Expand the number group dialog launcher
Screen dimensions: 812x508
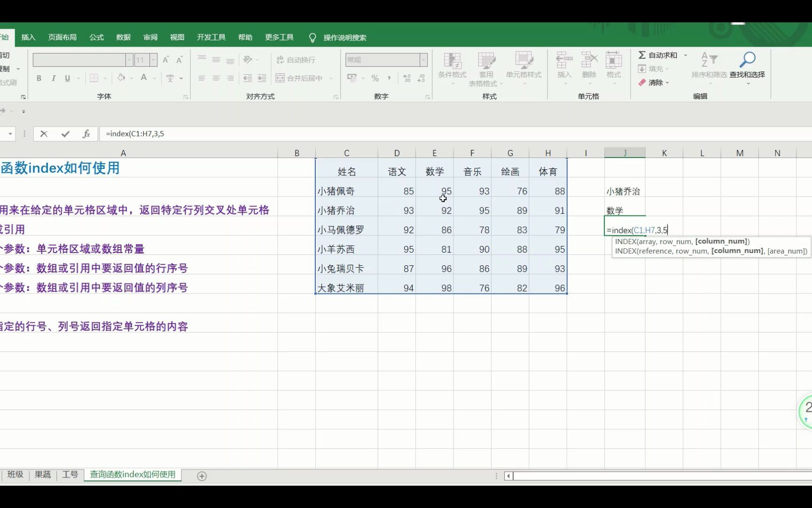[428, 97]
